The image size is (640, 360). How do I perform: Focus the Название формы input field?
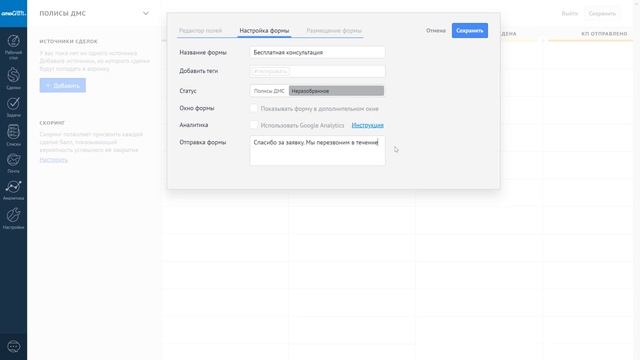pos(317,52)
